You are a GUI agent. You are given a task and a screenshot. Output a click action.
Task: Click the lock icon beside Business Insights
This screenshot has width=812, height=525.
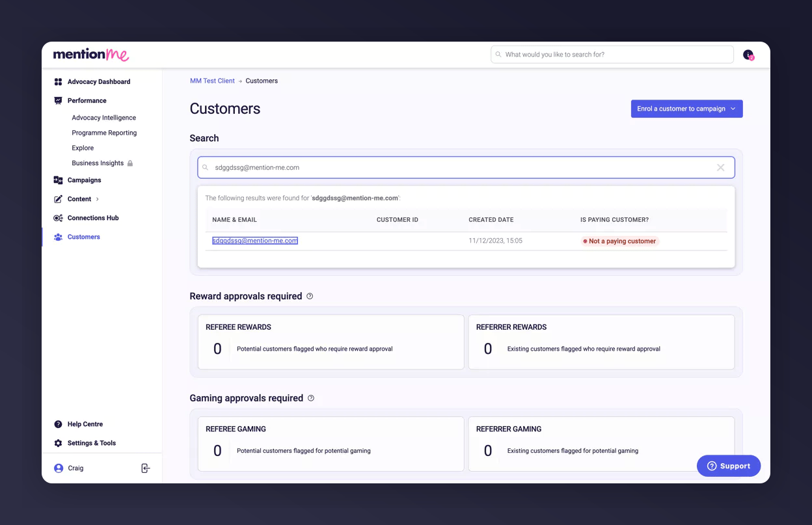coord(130,163)
